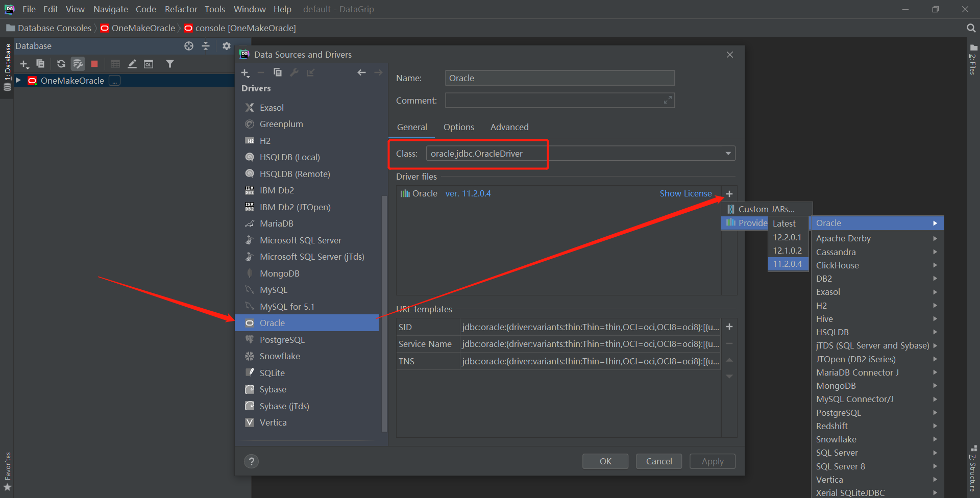The height and width of the screenshot is (498, 980).
Task: Select the Microsoft SQL Server driver
Action: (x=307, y=240)
